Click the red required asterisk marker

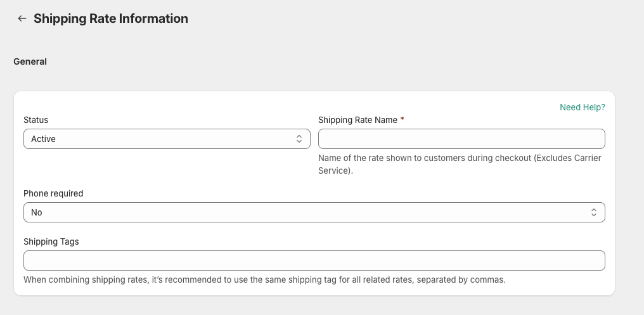click(x=402, y=120)
